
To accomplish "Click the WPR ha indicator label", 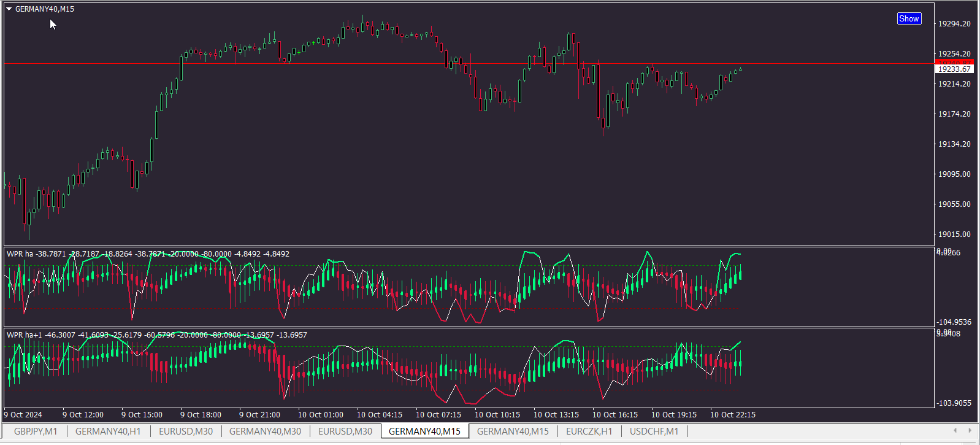I will 20,253.
